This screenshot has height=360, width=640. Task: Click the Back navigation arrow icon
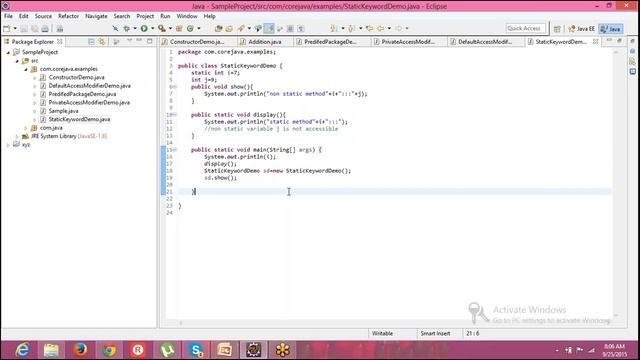[x=380, y=29]
